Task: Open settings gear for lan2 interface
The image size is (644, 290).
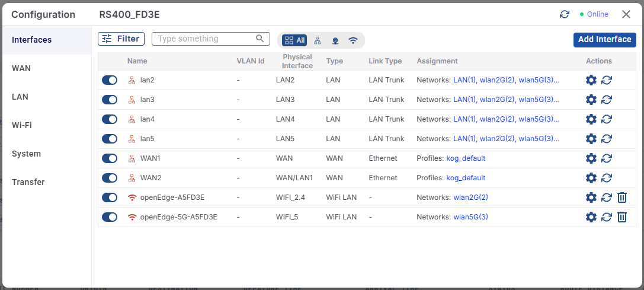Action: coord(591,80)
